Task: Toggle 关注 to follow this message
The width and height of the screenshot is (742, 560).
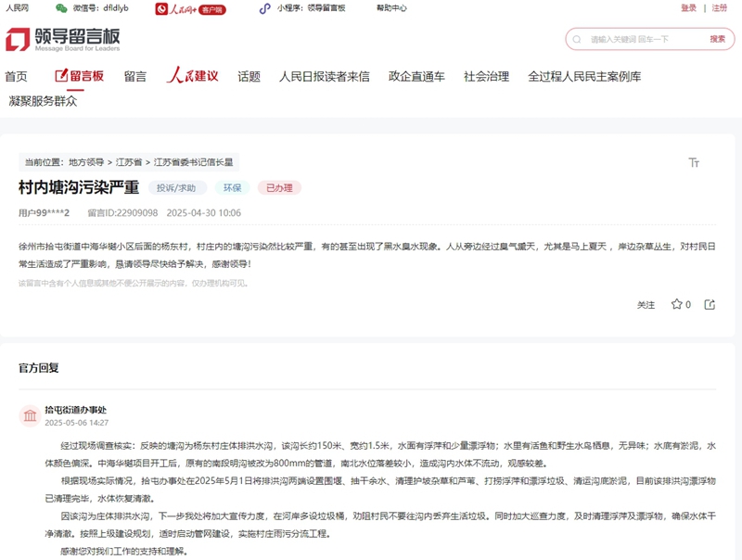Action: (x=646, y=304)
